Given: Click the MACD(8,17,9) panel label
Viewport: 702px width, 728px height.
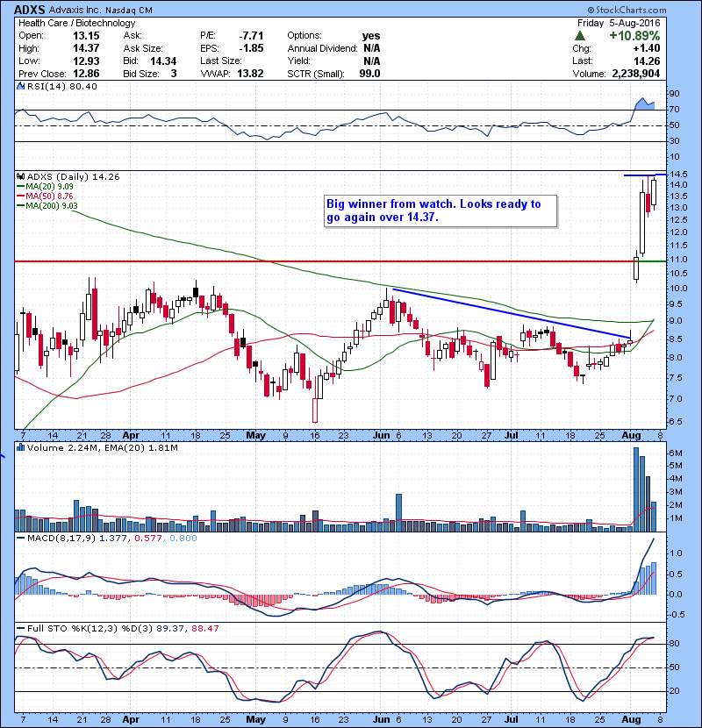Looking at the screenshot, I should click(61, 539).
